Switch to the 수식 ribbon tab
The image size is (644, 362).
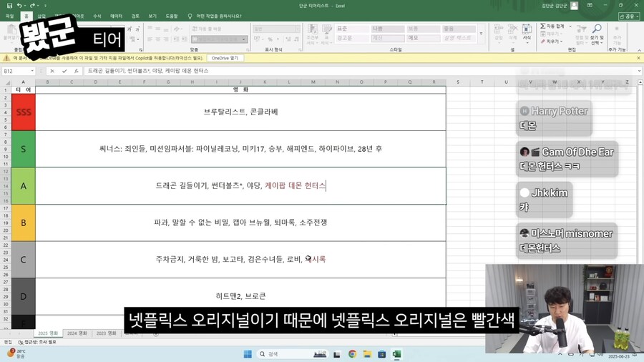pyautogui.click(x=97, y=16)
